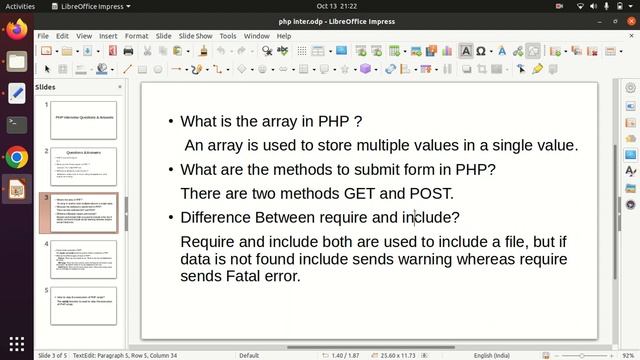This screenshot has width=640, height=360.
Task: Add a new slide
Action: click(x=555, y=51)
